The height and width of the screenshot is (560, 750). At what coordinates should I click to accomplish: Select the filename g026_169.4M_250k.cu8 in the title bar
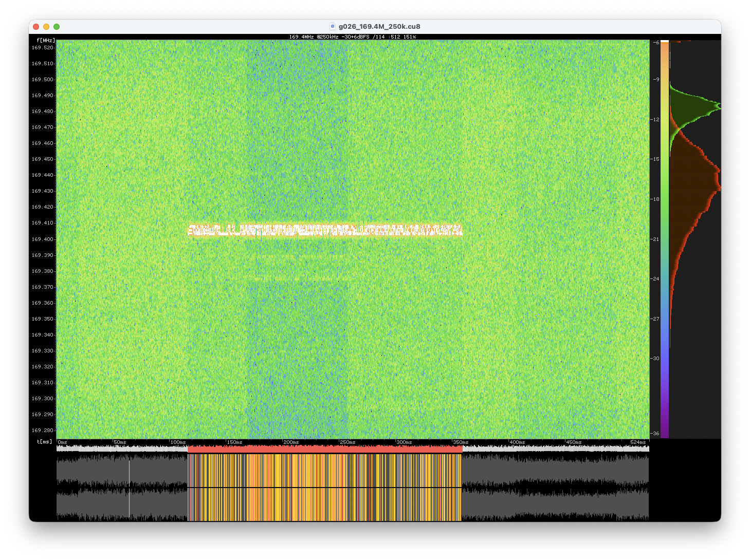click(378, 26)
